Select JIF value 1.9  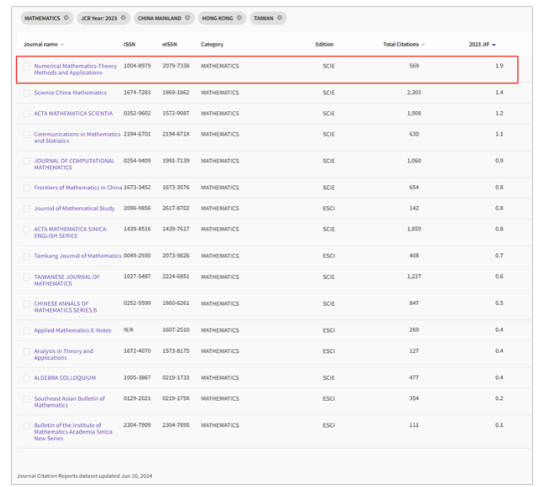(x=499, y=66)
